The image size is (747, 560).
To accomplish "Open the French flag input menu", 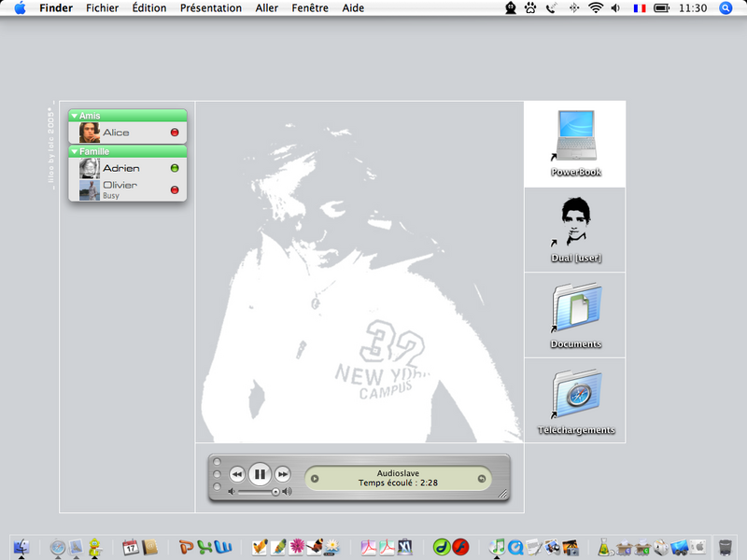I will tap(640, 8).
